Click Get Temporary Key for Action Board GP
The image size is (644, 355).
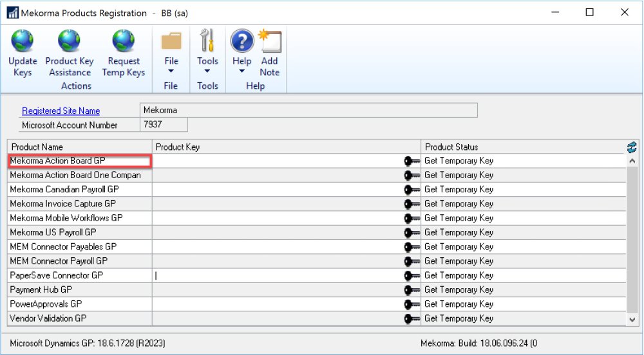[x=459, y=161]
